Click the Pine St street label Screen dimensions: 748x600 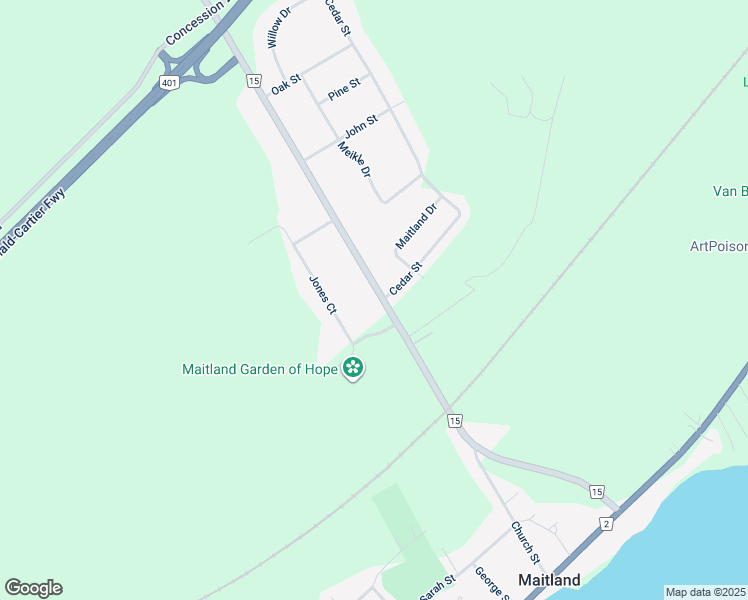tap(344, 89)
